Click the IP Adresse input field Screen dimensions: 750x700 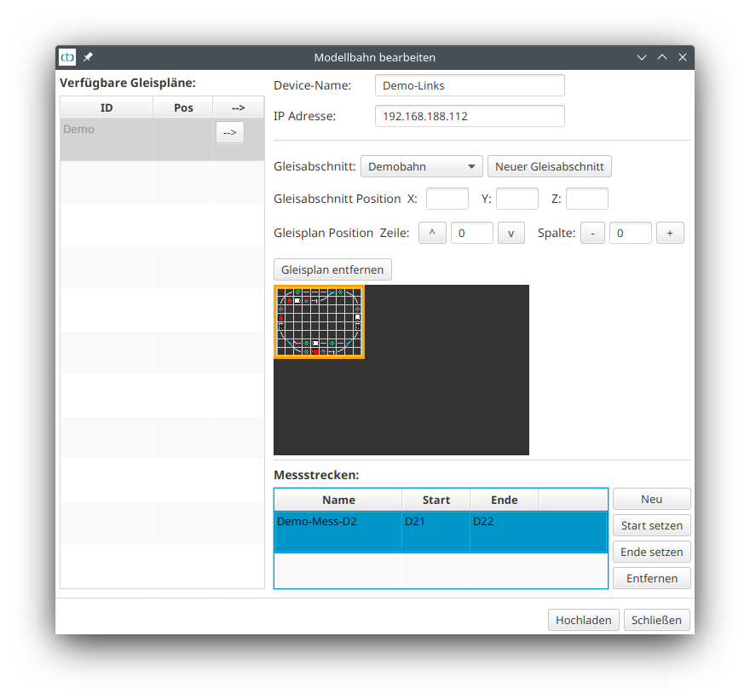[470, 116]
